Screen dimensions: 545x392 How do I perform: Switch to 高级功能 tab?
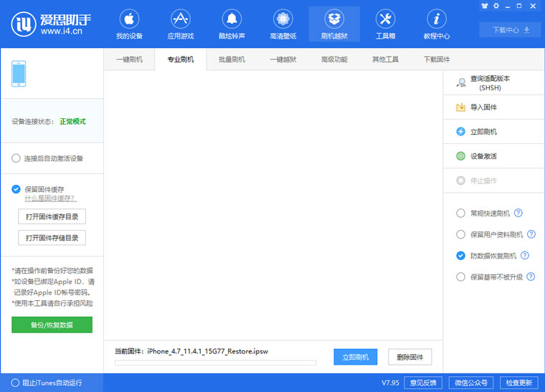click(x=334, y=59)
